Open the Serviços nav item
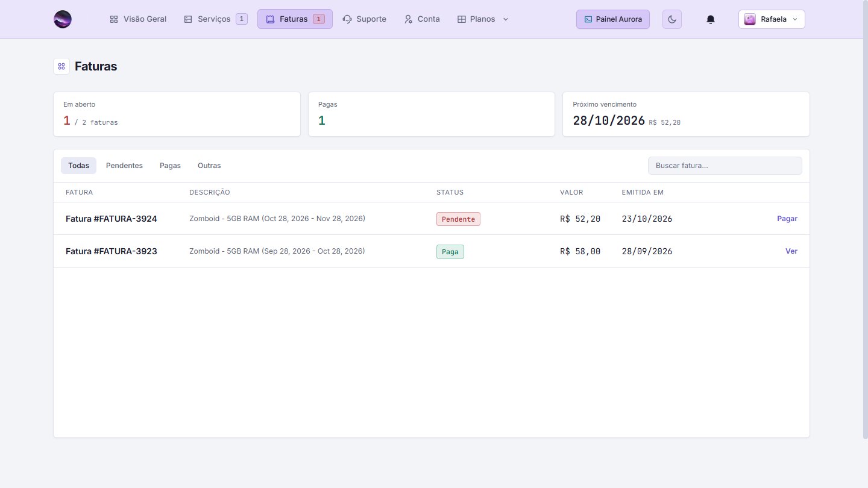This screenshot has width=868, height=488. coord(215,19)
